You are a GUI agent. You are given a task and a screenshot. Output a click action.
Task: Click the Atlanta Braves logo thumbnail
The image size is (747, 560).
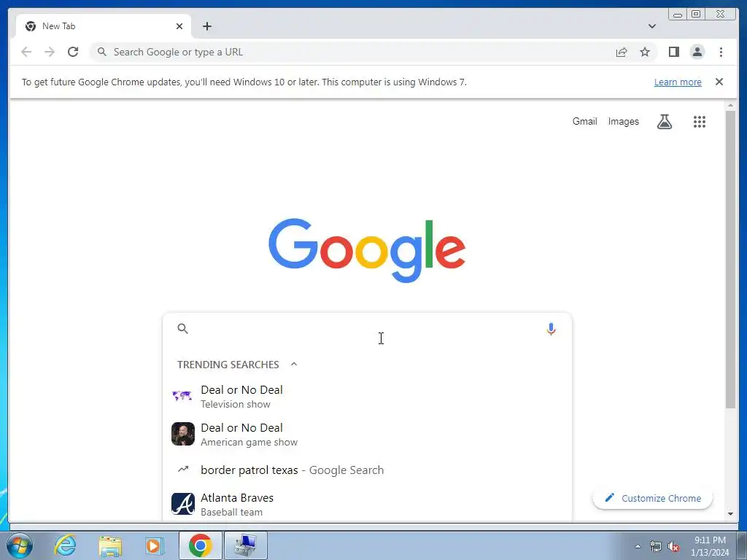(x=183, y=505)
